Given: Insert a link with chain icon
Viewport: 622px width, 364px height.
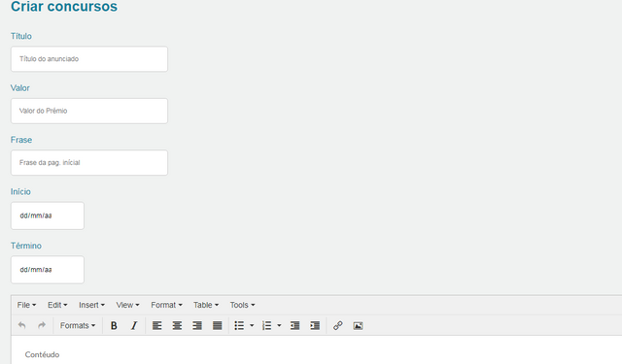Looking at the screenshot, I should [338, 325].
